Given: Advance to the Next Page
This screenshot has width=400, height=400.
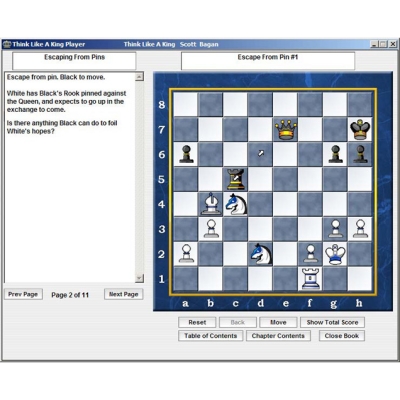Looking at the screenshot, I should tap(123, 294).
